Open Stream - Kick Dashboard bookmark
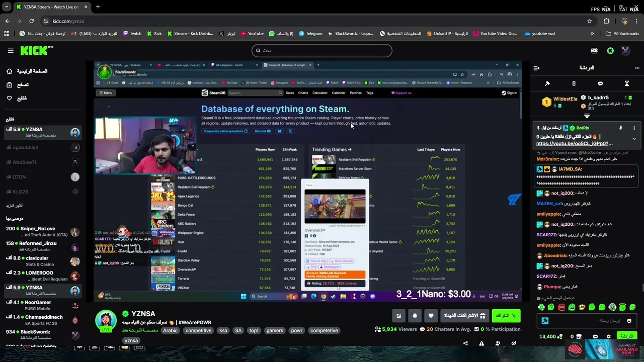The width and height of the screenshot is (644, 362). coord(190,34)
